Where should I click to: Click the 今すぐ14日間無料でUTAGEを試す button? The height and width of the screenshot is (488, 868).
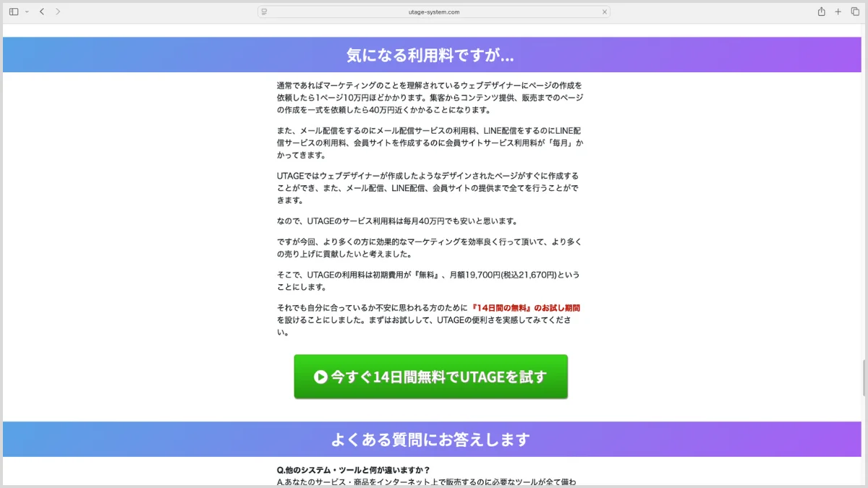(x=430, y=377)
